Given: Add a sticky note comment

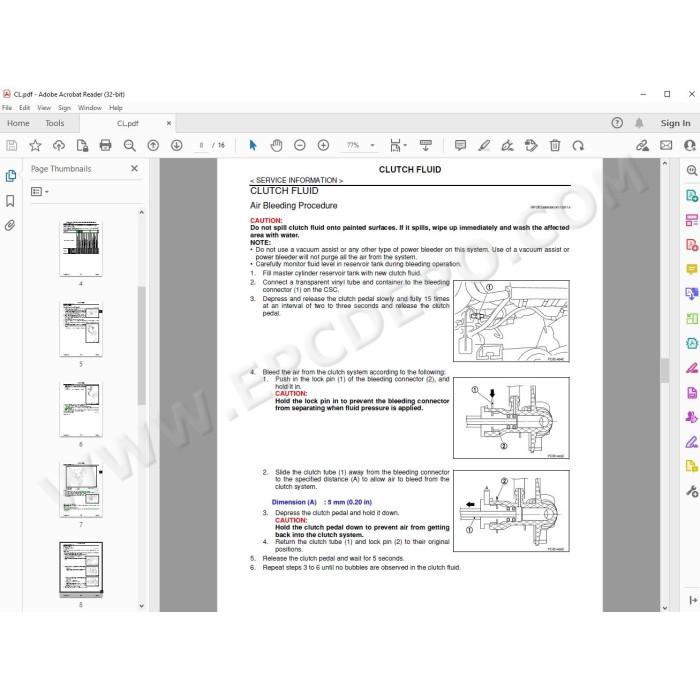Looking at the screenshot, I should click(460, 146).
